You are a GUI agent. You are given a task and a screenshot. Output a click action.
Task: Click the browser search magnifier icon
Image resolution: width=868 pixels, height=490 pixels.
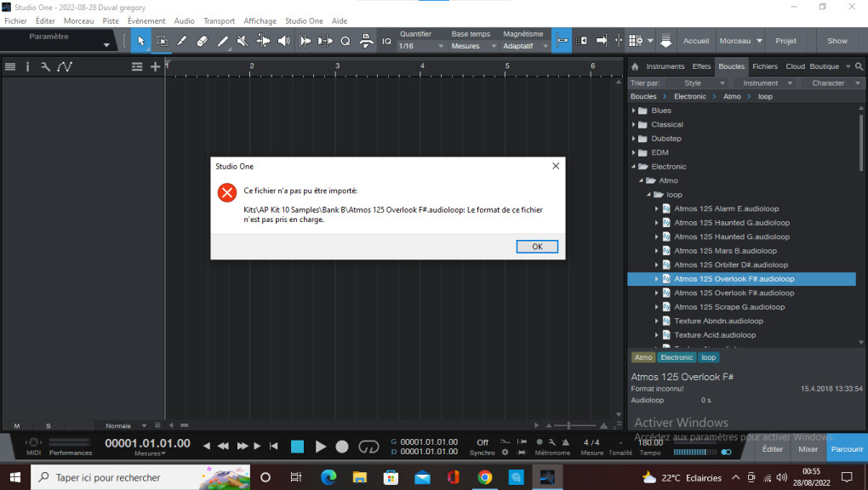click(x=859, y=66)
